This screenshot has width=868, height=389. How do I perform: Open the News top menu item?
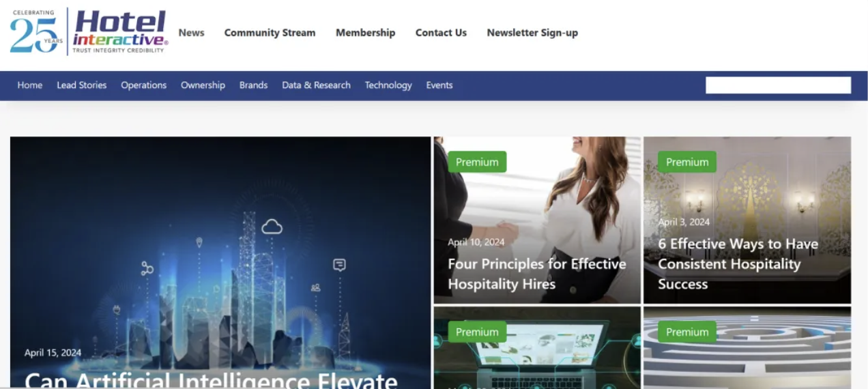(x=191, y=33)
